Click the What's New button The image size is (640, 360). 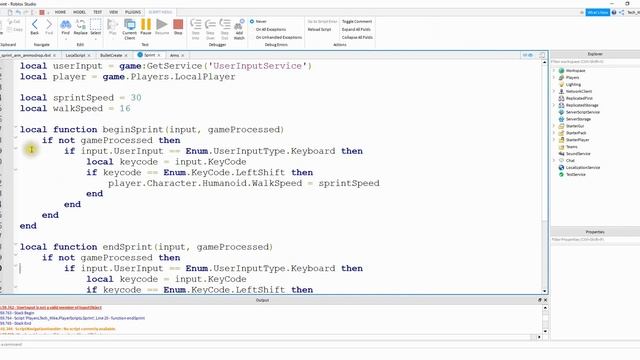[598, 13]
